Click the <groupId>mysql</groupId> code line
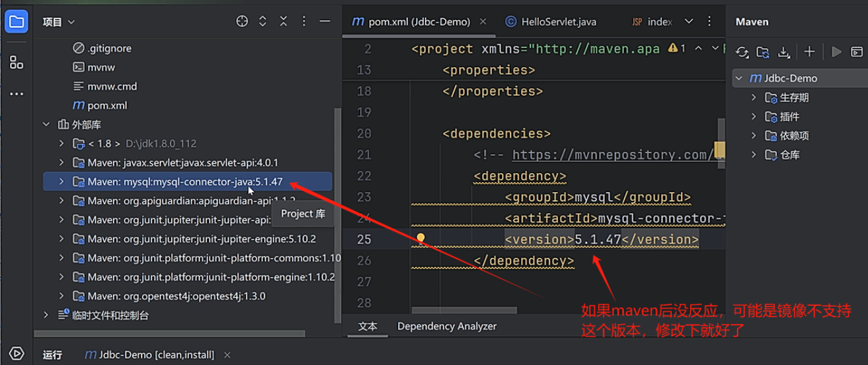The height and width of the screenshot is (365, 868). [598, 197]
